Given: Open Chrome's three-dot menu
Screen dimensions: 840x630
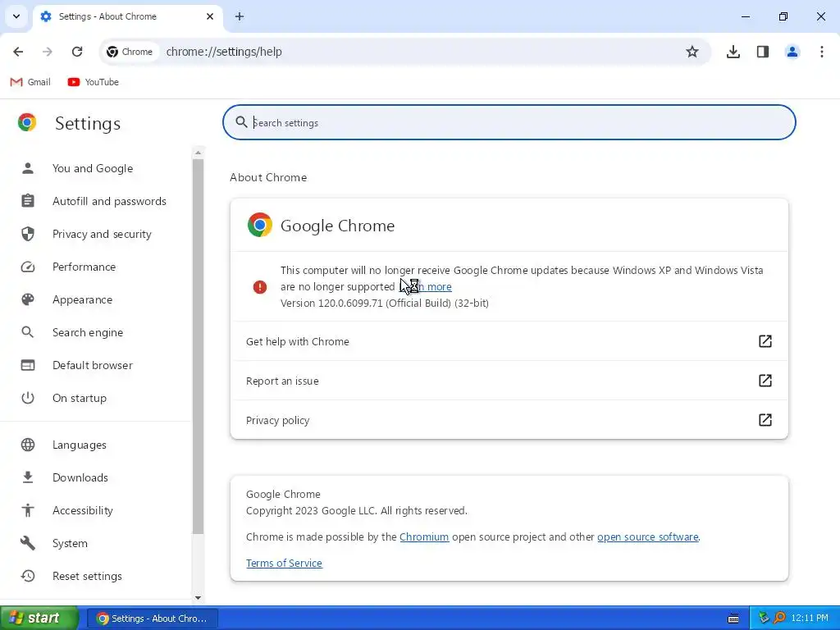Looking at the screenshot, I should (x=822, y=52).
